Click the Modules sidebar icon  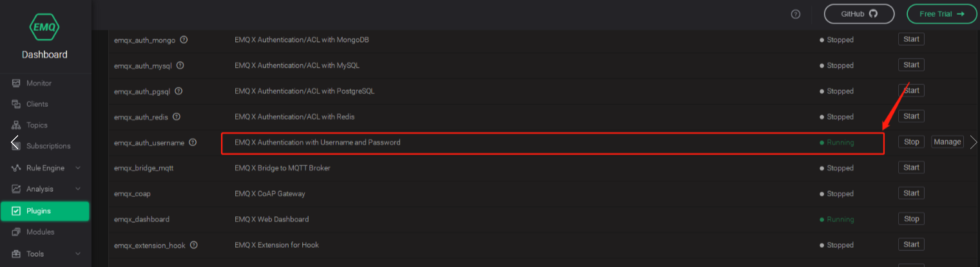[x=16, y=232]
